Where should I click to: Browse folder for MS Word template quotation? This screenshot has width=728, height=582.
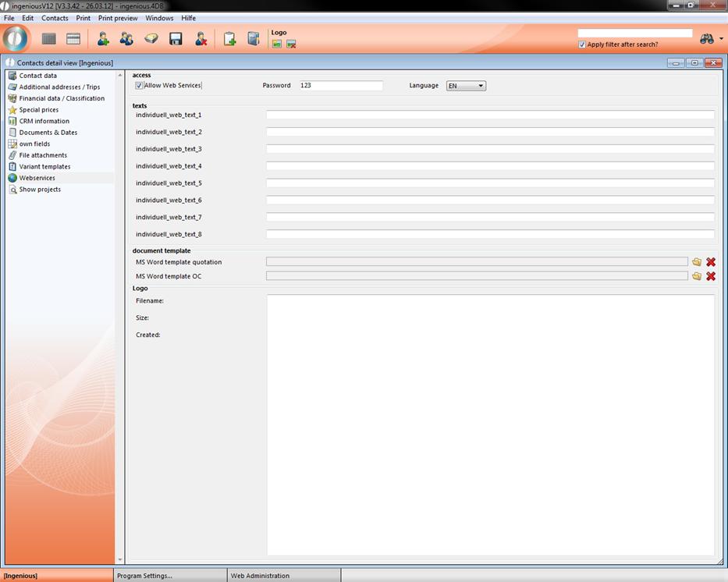pos(697,262)
